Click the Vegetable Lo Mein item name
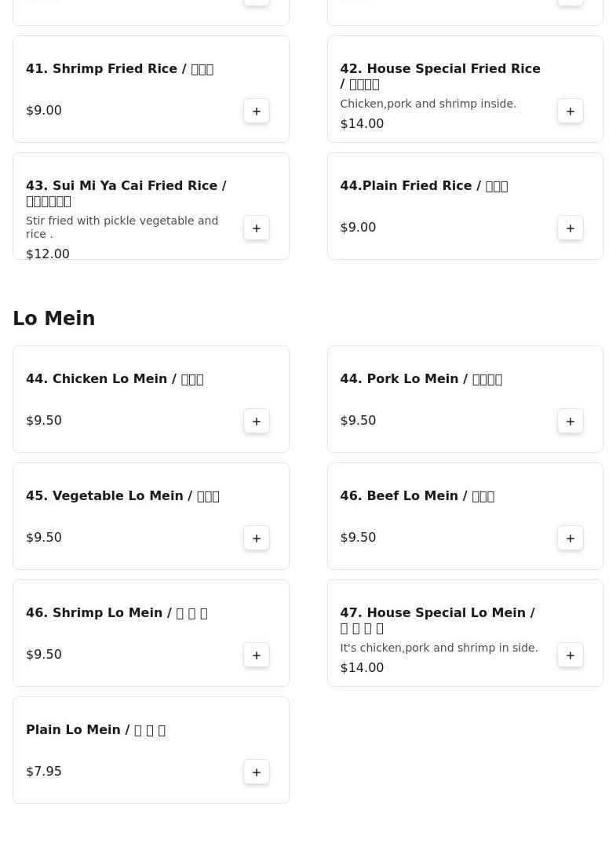This screenshot has width=616, height=851. (122, 496)
